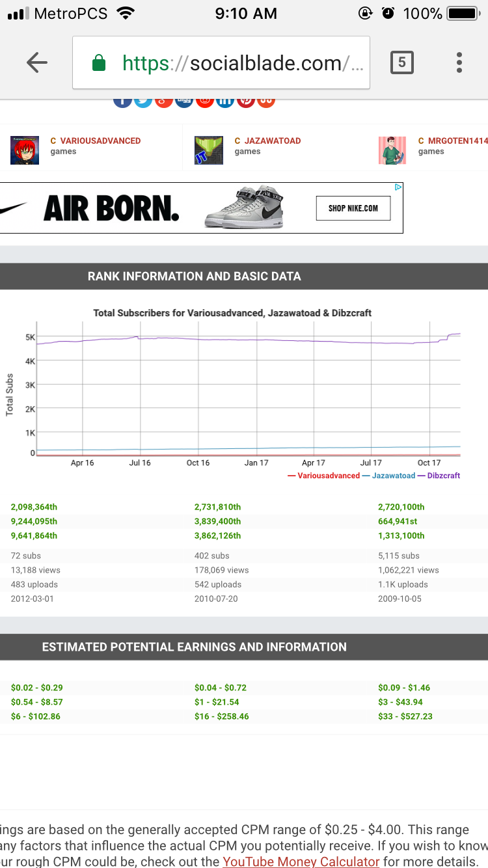Tap the RANK INFORMATION AND BASIC DATA header

(195, 277)
